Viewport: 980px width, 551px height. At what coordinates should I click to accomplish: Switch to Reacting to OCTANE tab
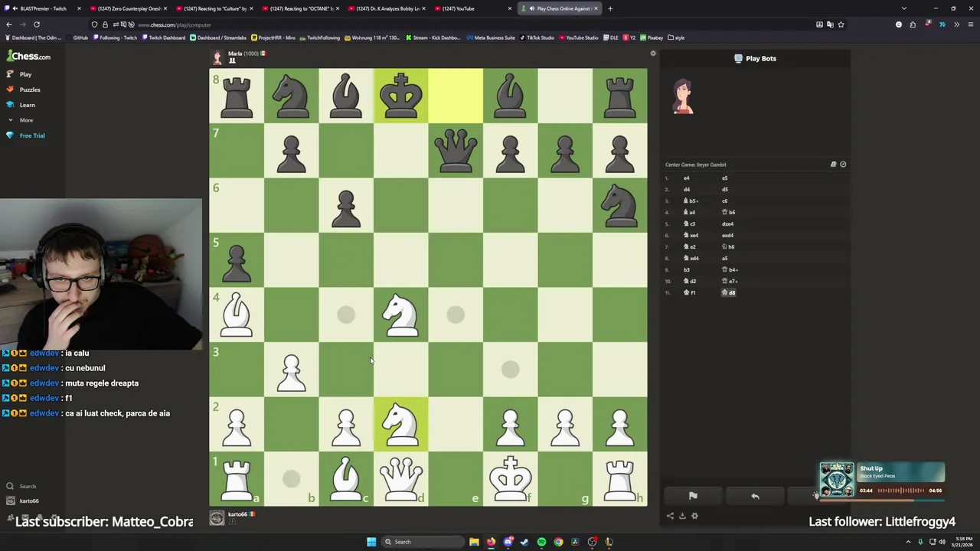click(x=299, y=8)
